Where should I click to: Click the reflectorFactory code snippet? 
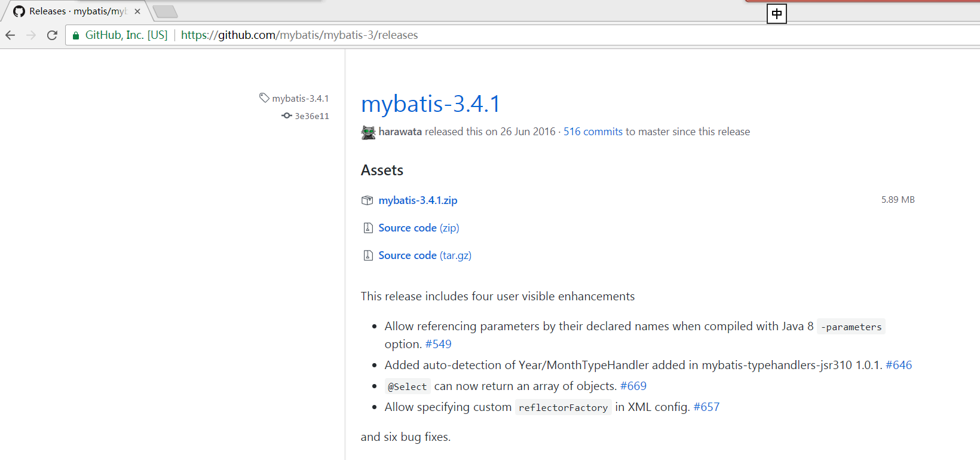tap(563, 407)
